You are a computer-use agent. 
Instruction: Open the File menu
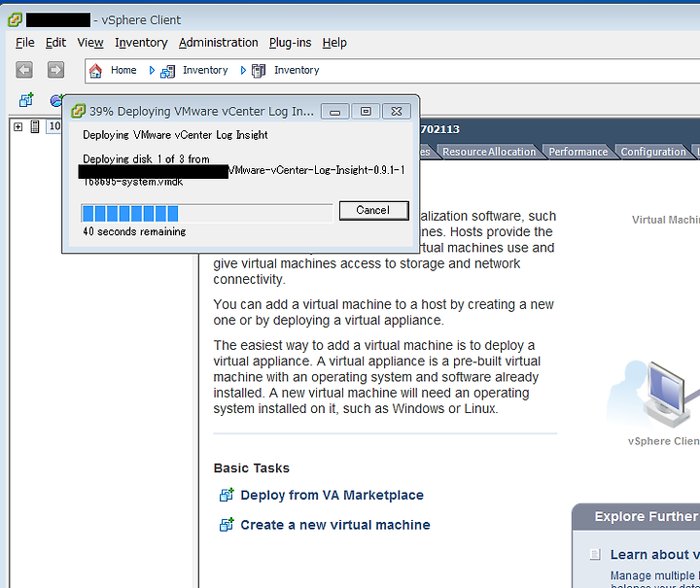25,43
